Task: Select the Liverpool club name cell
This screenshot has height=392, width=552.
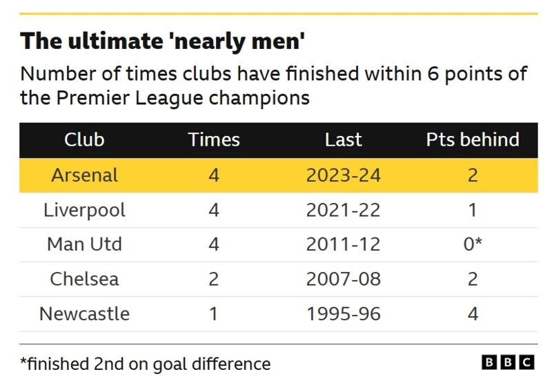Action: click(84, 210)
